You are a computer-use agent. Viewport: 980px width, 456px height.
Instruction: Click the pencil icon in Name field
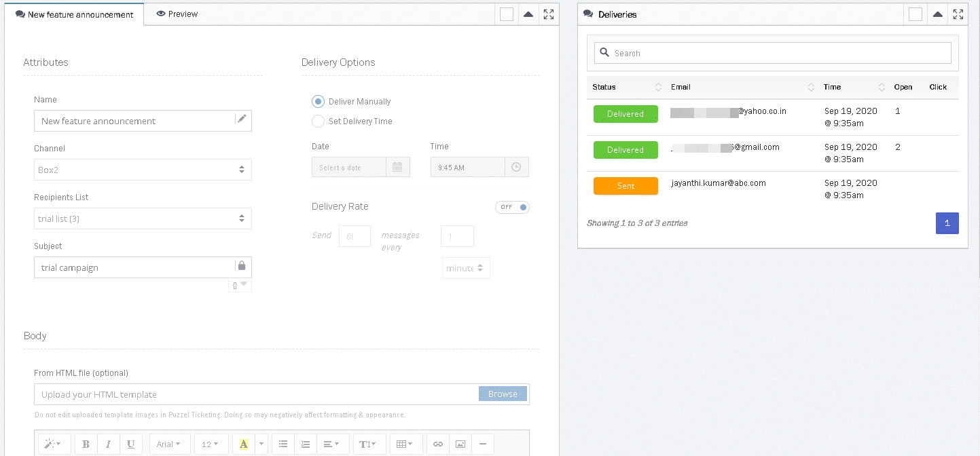click(242, 119)
